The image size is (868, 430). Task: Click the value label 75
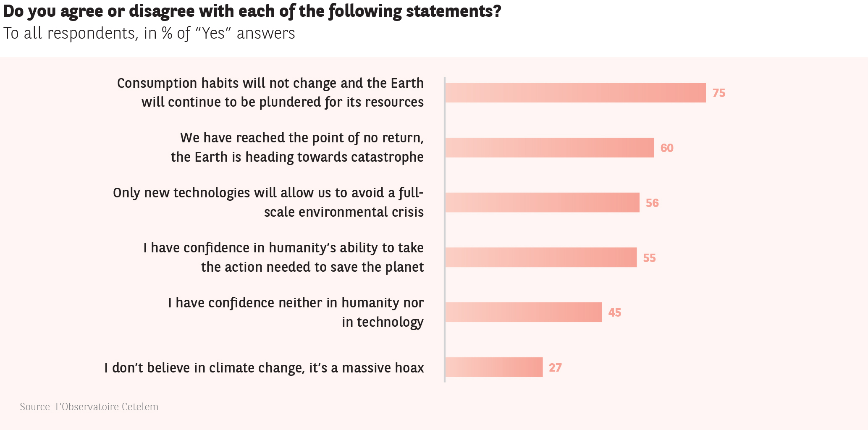[719, 93]
